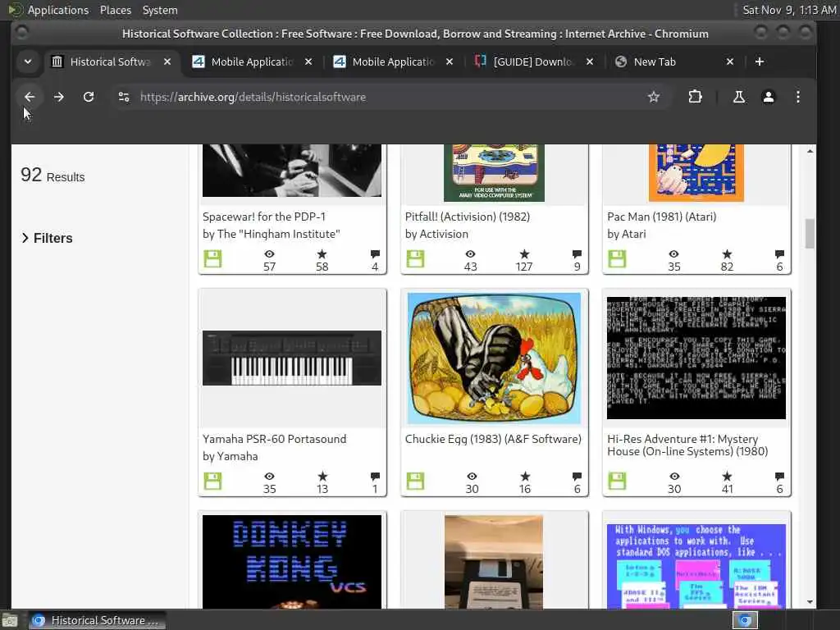
Task: Go back using the browser back arrow
Action: tap(30, 97)
